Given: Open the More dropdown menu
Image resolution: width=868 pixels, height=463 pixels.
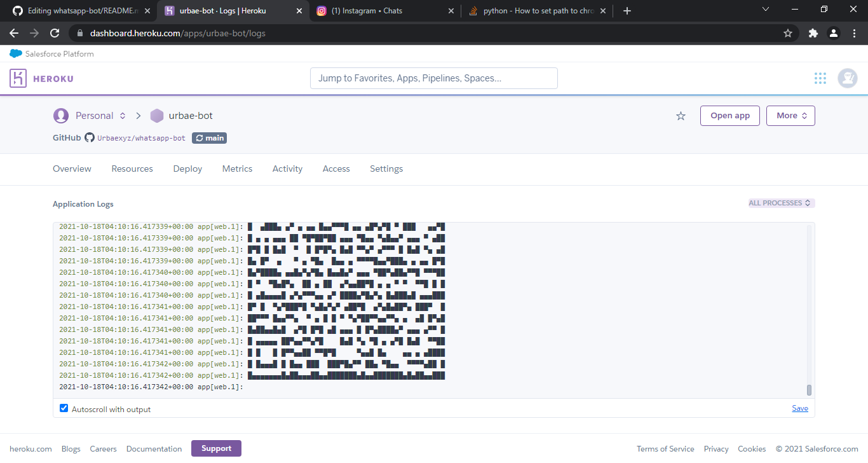Looking at the screenshot, I should 790,116.
